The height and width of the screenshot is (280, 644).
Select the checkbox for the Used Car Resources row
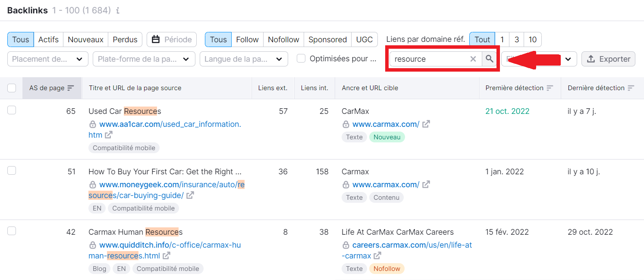[x=12, y=110]
